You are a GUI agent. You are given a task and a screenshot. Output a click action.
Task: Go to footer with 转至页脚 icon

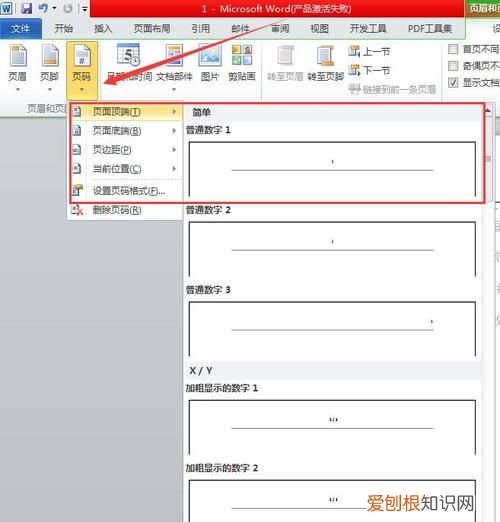pos(325,56)
